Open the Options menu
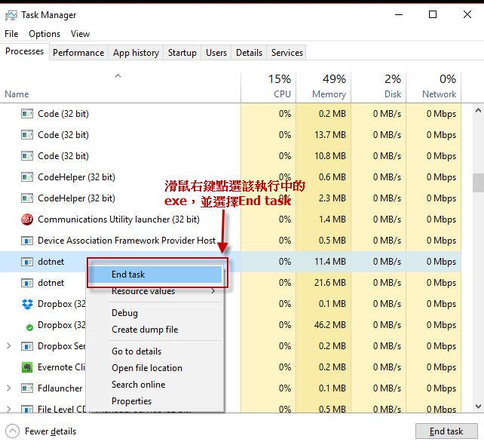 click(44, 34)
